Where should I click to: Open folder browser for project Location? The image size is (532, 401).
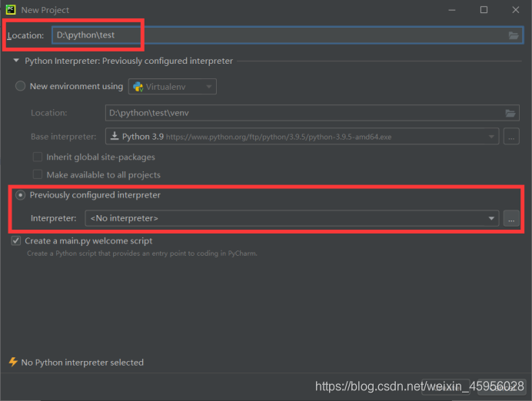[514, 35]
